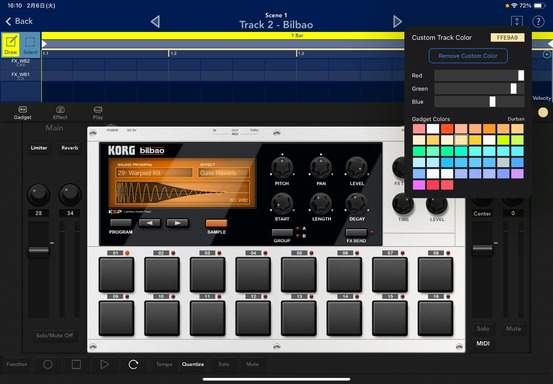The width and height of the screenshot is (553, 384).
Task: Hit drum pad 01
Action: click(x=116, y=275)
